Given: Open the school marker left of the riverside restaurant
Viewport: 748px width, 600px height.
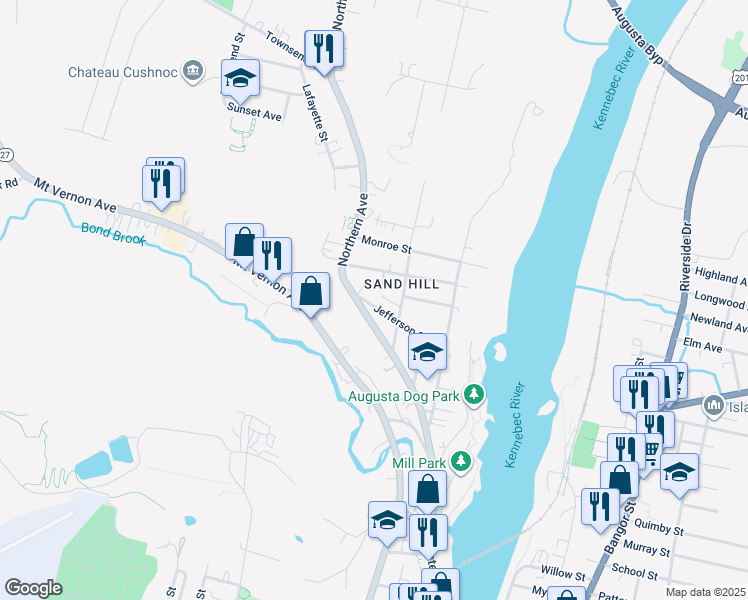Looking at the screenshot, I should tap(387, 520).
